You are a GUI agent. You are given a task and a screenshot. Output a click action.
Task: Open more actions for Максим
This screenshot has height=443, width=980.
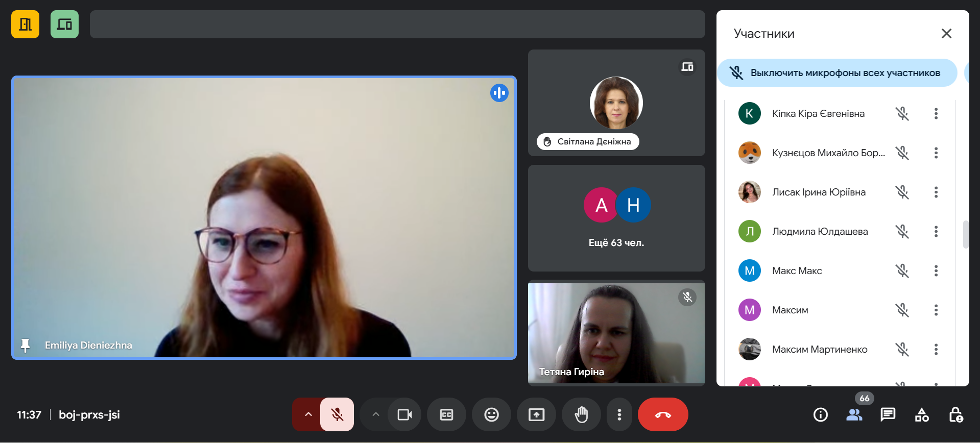click(936, 310)
